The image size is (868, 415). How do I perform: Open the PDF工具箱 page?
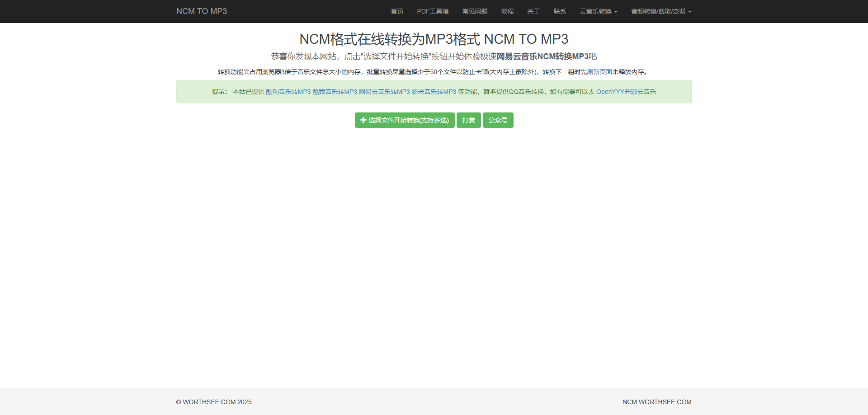tap(433, 11)
